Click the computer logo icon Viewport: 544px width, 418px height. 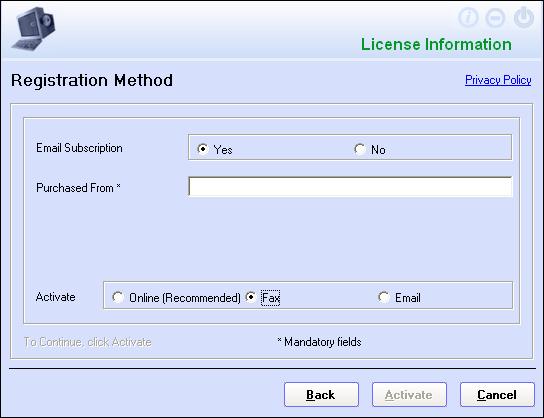coord(34,28)
